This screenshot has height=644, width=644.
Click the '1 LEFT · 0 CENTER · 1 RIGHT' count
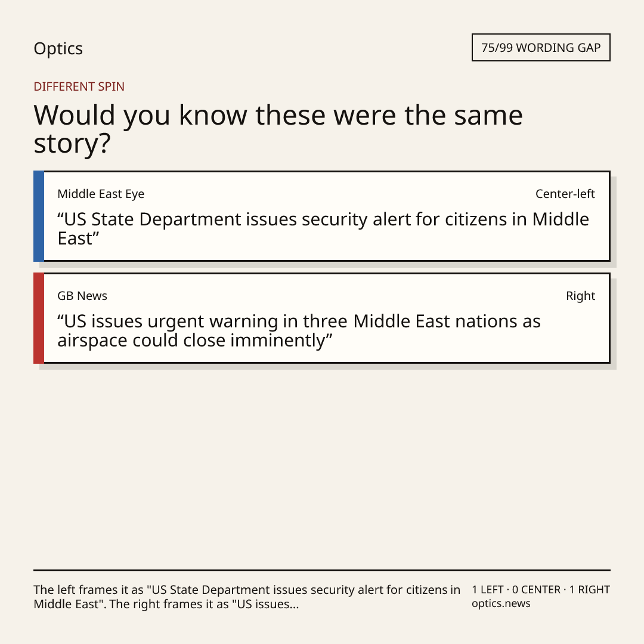(x=541, y=590)
